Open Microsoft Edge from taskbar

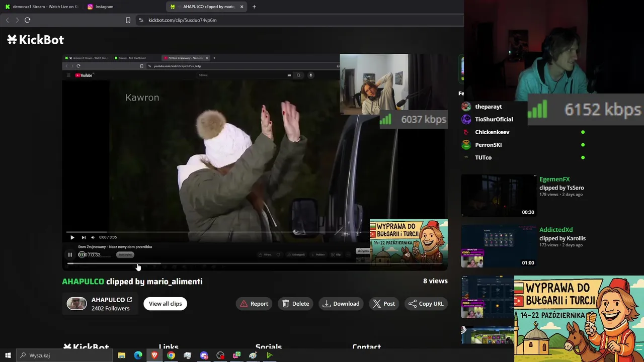click(138, 355)
